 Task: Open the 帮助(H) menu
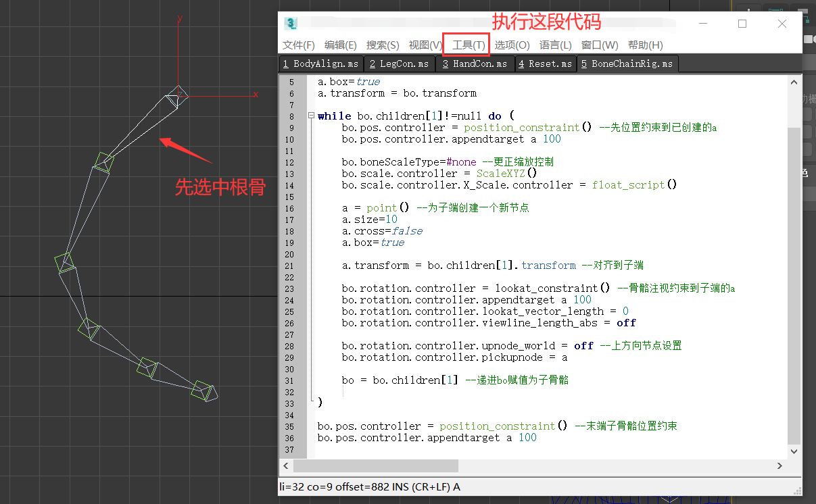click(645, 45)
